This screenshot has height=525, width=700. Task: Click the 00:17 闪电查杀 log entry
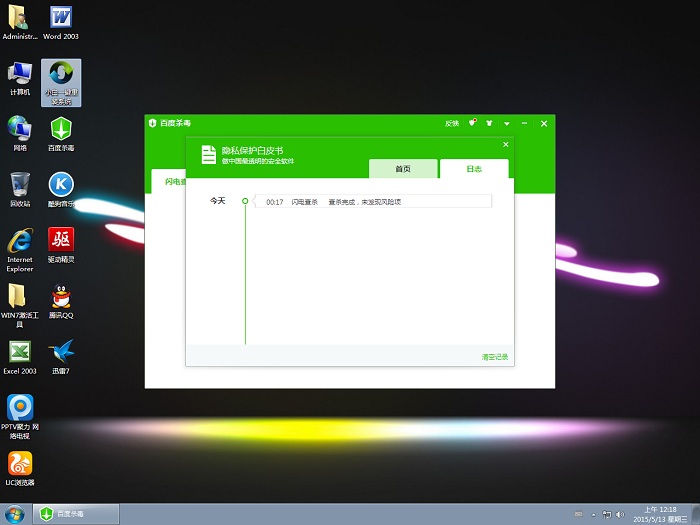pos(373,202)
